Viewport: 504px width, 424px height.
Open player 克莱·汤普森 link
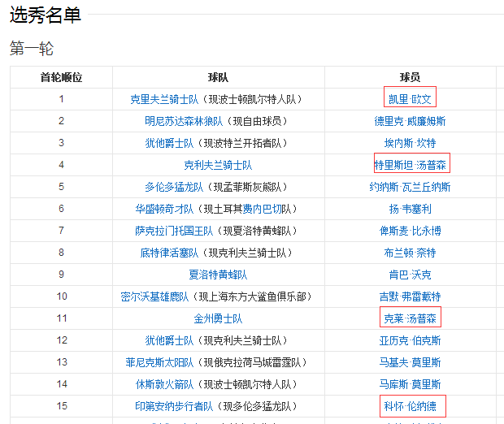pos(410,318)
